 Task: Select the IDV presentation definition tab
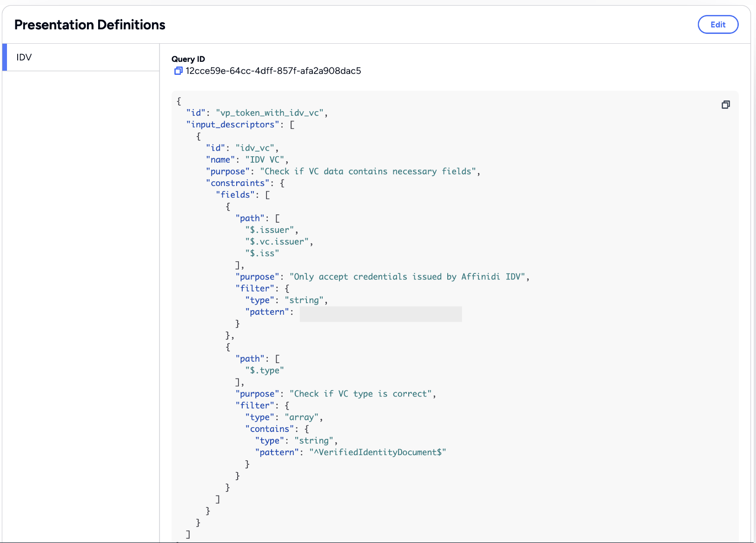tap(81, 57)
